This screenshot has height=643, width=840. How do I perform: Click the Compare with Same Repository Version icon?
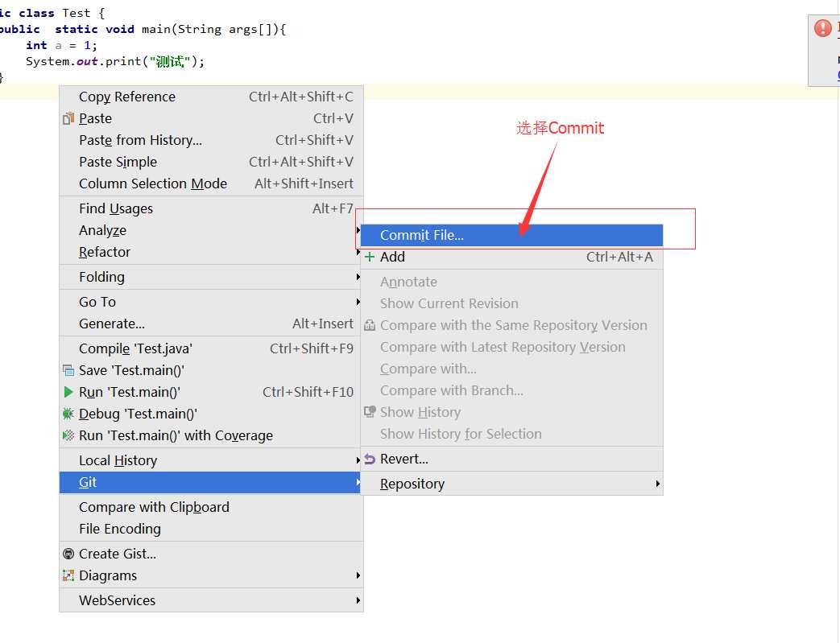369,325
